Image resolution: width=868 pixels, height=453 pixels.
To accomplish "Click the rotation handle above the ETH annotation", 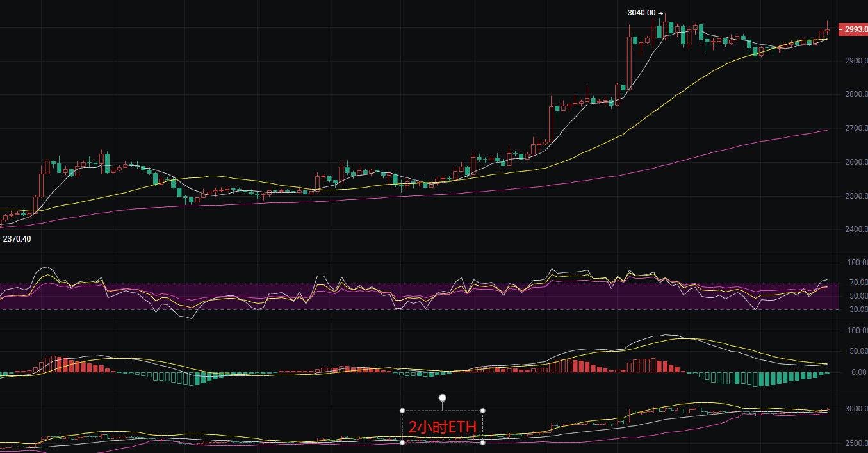I will (x=442, y=398).
